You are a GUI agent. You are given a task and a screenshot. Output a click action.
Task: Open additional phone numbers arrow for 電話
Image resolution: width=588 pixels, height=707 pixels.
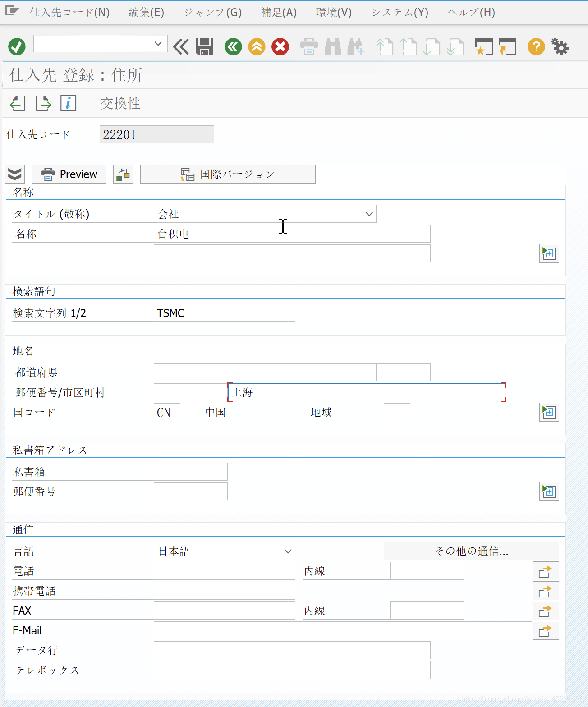click(546, 571)
